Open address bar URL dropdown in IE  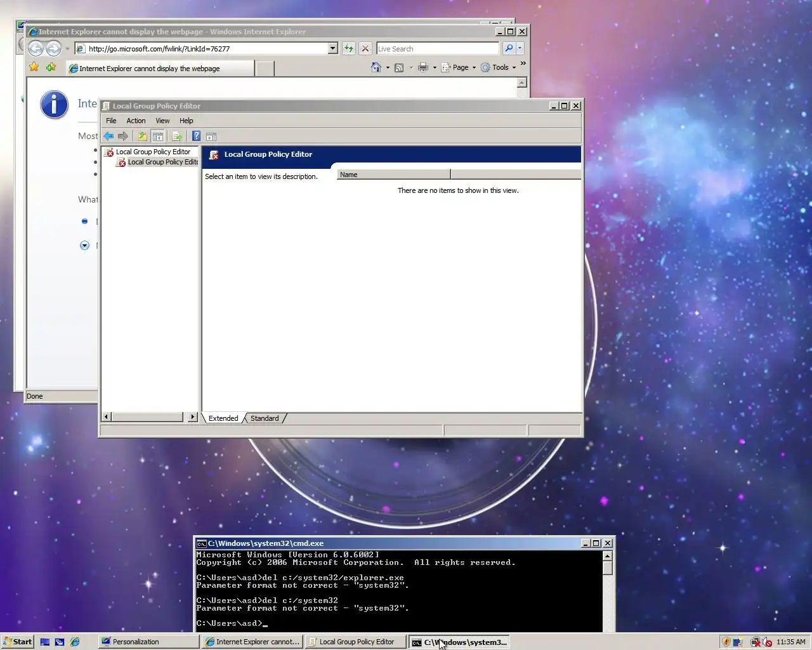point(333,48)
